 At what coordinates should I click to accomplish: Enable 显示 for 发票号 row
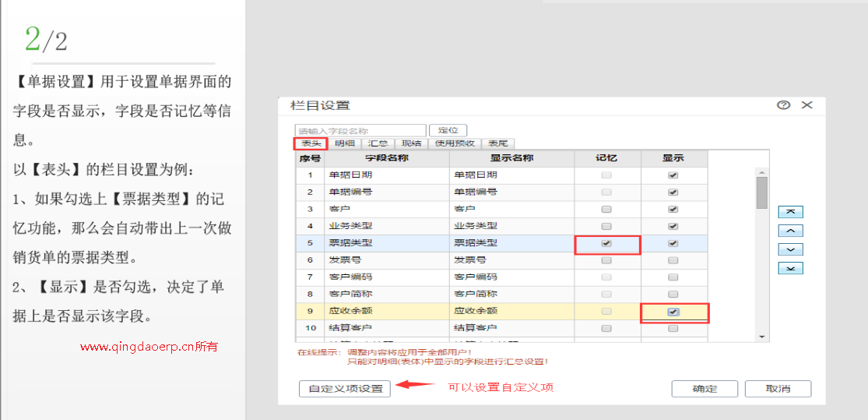click(x=673, y=260)
